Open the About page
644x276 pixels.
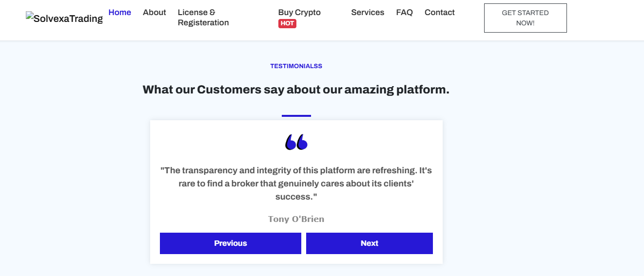pos(154,13)
